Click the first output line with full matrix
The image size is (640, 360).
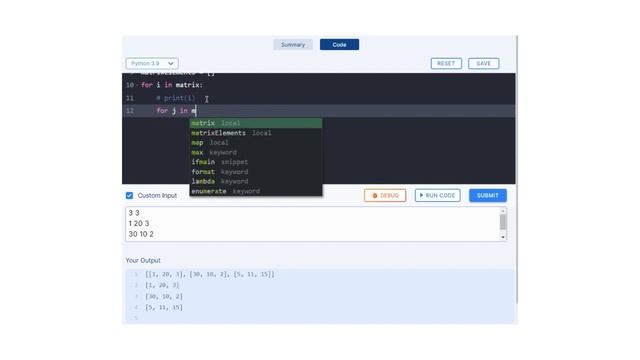(x=210, y=274)
